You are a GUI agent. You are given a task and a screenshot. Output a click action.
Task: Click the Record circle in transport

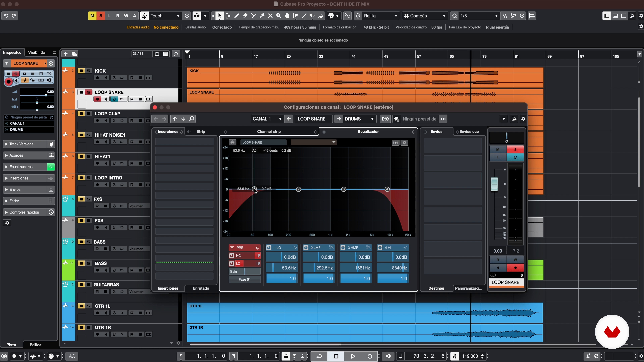(369, 356)
